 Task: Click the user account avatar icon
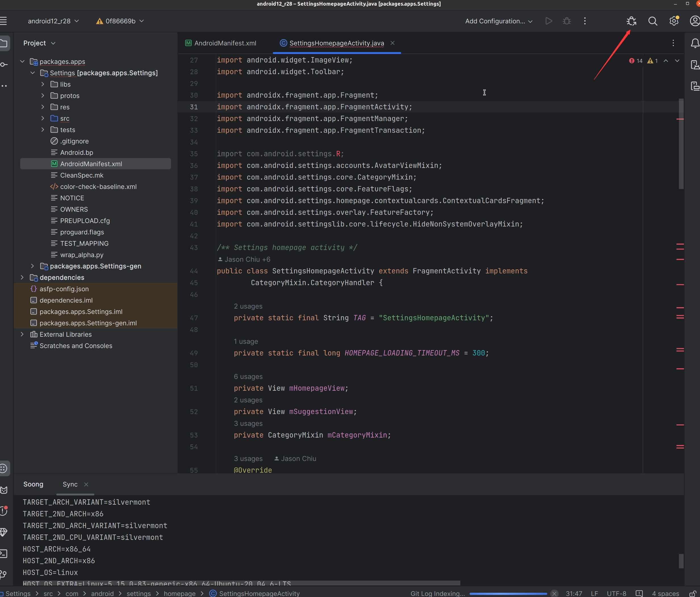[695, 21]
